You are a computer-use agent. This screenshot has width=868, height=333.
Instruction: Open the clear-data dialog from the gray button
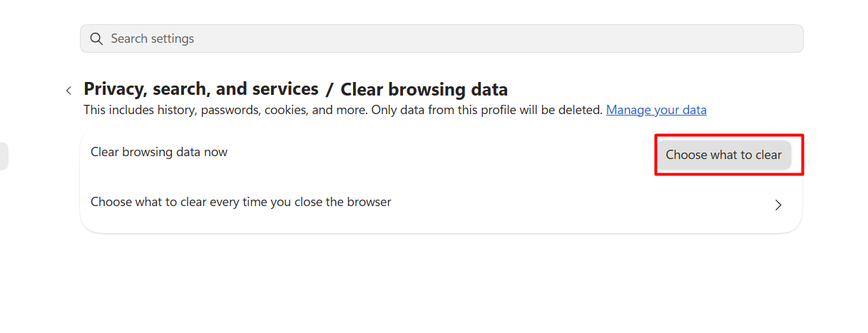tap(724, 155)
